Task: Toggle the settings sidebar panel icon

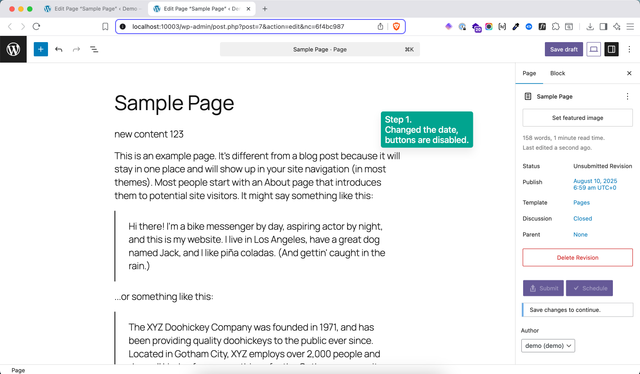Action: [x=611, y=49]
